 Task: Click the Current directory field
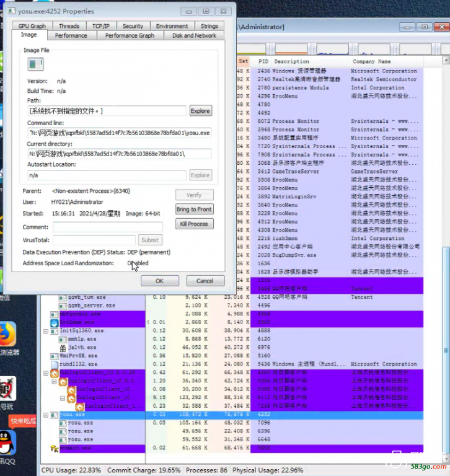pos(120,154)
